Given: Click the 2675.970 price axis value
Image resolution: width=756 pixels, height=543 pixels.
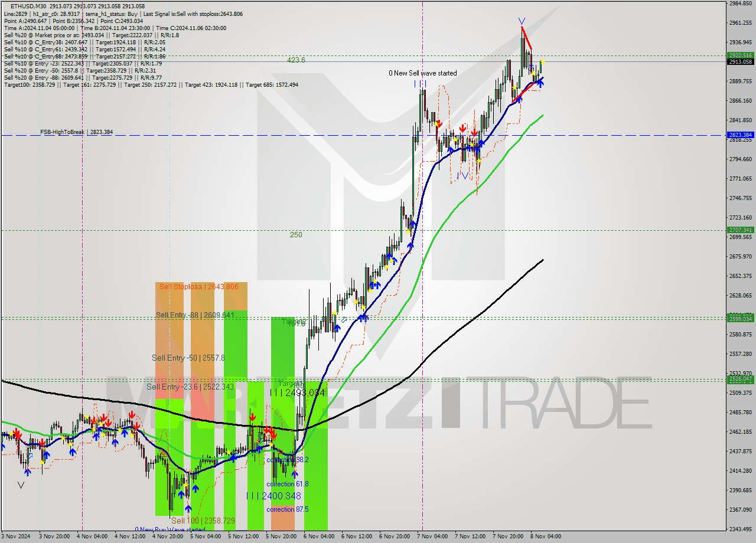Looking at the screenshot, I should click(x=740, y=256).
